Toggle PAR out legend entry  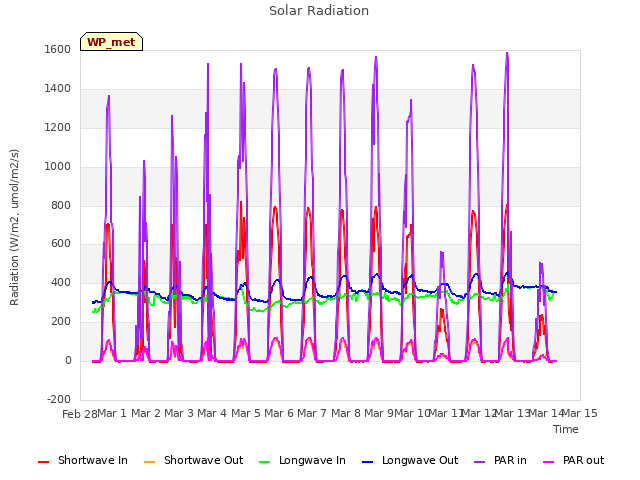click(573, 460)
